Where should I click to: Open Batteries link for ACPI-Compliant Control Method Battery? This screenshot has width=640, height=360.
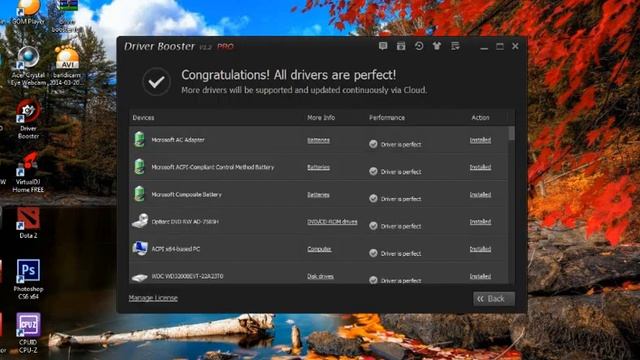point(318,167)
